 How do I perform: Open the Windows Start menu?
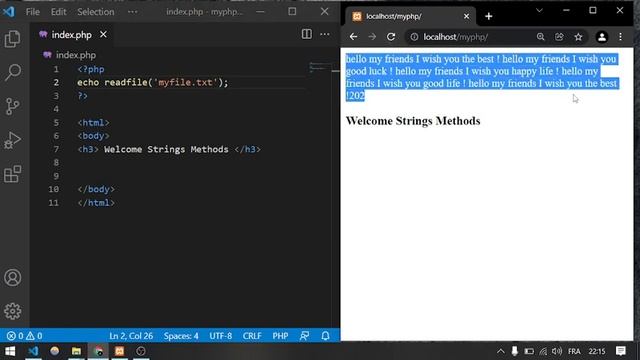(10, 351)
